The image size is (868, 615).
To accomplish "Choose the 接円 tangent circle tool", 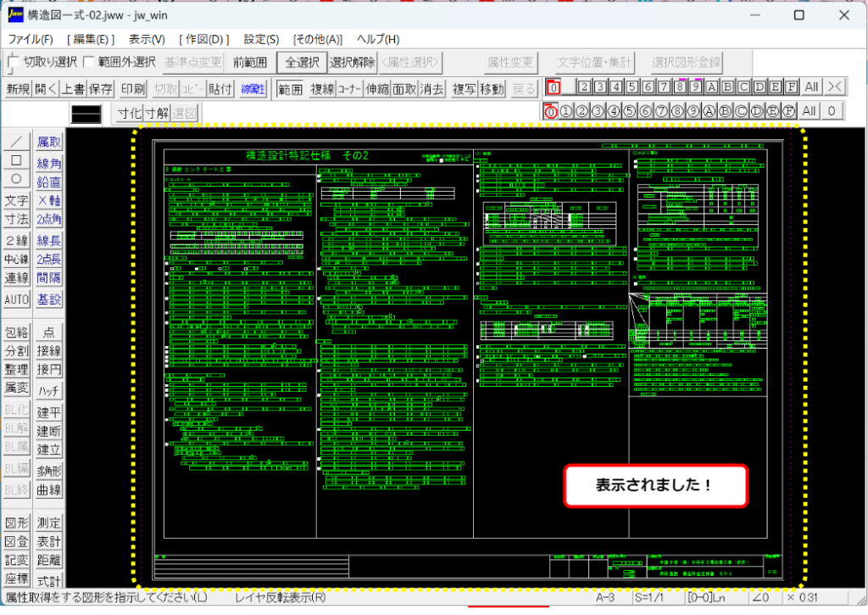I will coord(49,371).
